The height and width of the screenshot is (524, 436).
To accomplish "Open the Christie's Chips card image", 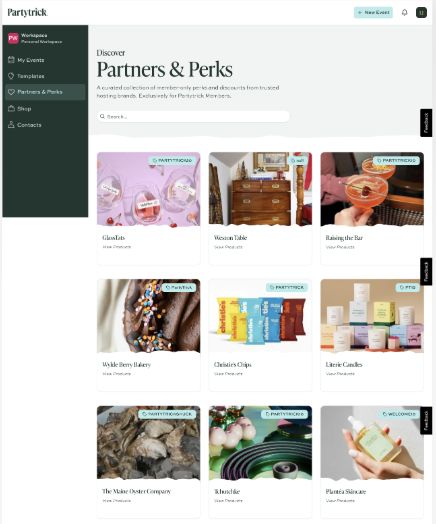I will pos(260,316).
